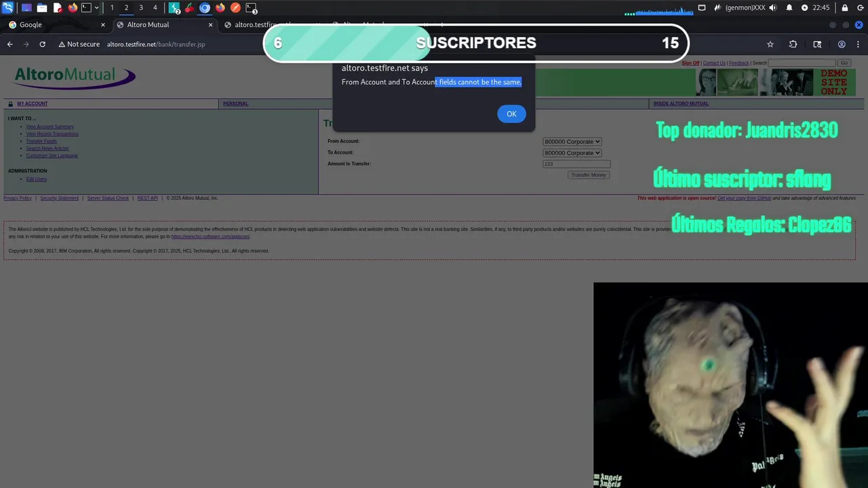Expand the terminal launcher dropdown arrow
Image resolution: width=868 pixels, height=488 pixels.
(97, 8)
